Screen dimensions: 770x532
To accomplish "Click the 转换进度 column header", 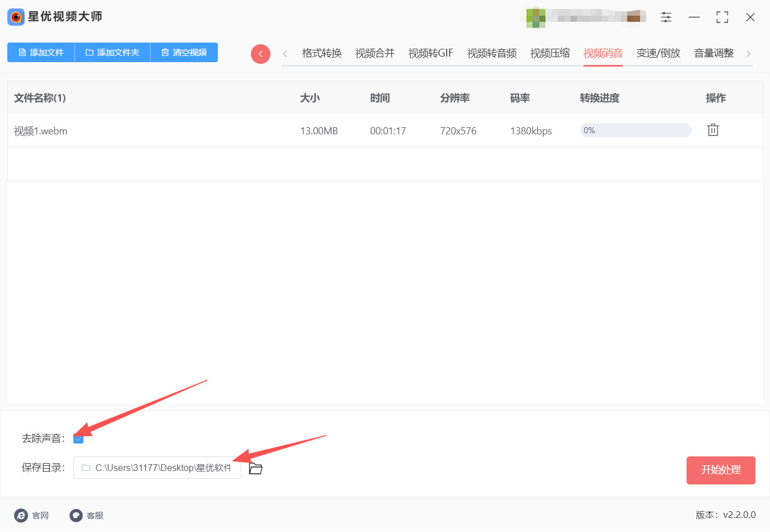I will (600, 98).
